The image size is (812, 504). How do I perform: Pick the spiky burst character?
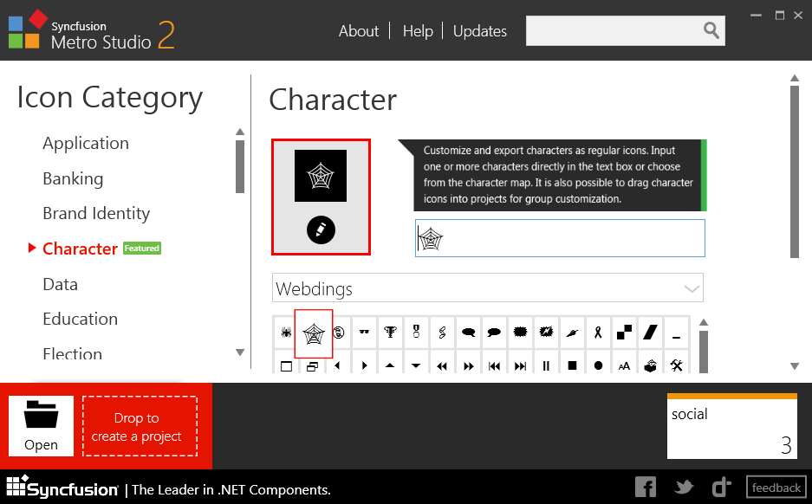pyautogui.click(x=520, y=333)
